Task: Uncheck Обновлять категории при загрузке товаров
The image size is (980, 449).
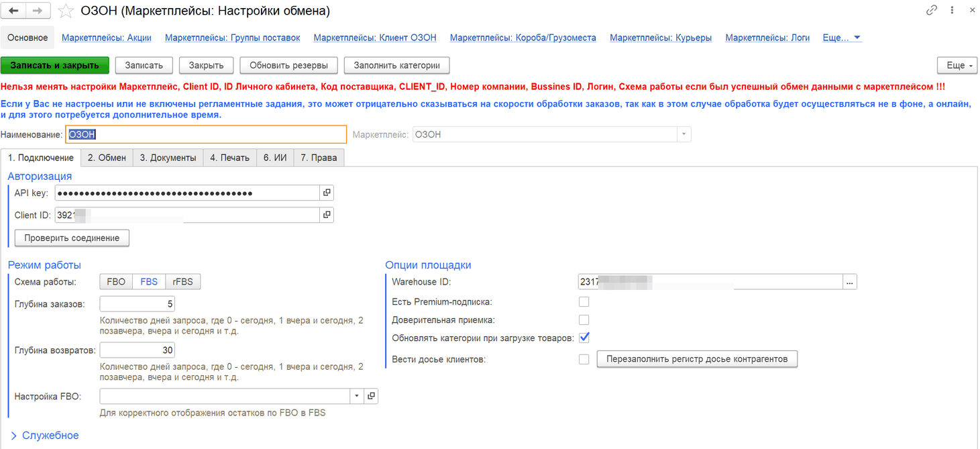Action: [584, 338]
